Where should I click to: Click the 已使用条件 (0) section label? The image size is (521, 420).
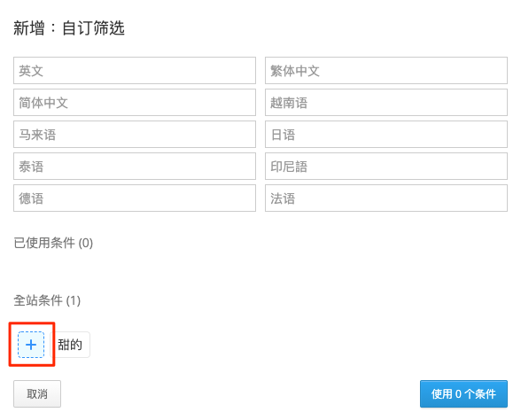(x=53, y=243)
